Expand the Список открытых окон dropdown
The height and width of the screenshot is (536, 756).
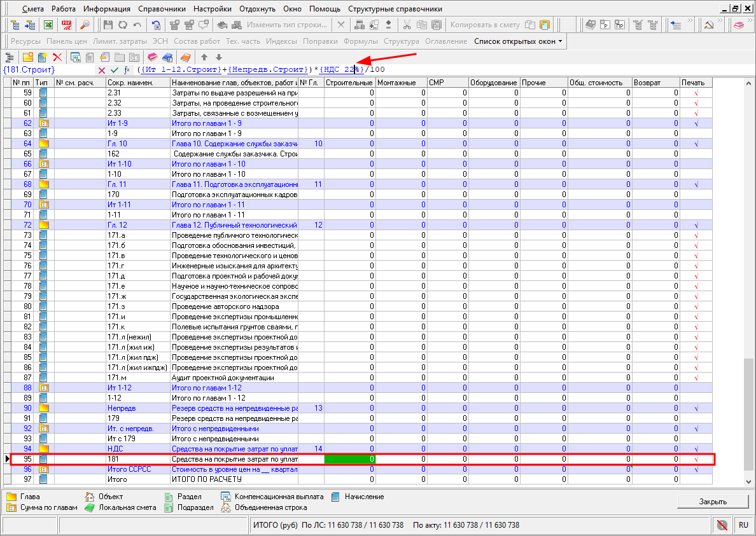coord(518,41)
